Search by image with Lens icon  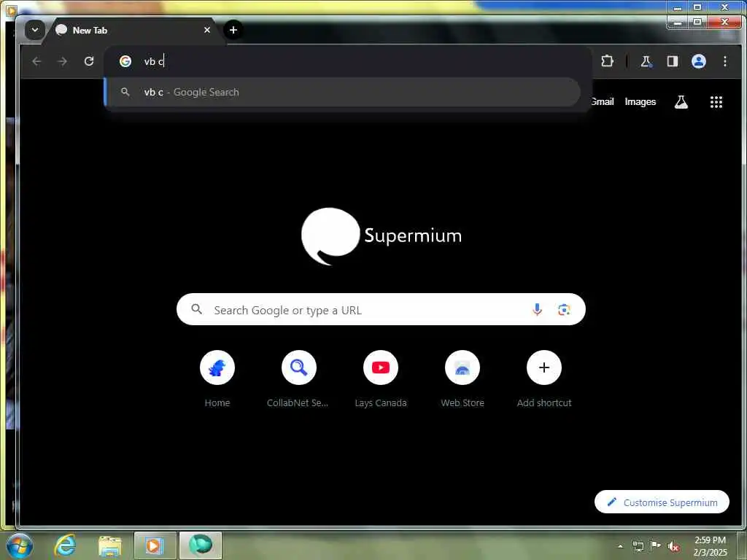[564, 309]
